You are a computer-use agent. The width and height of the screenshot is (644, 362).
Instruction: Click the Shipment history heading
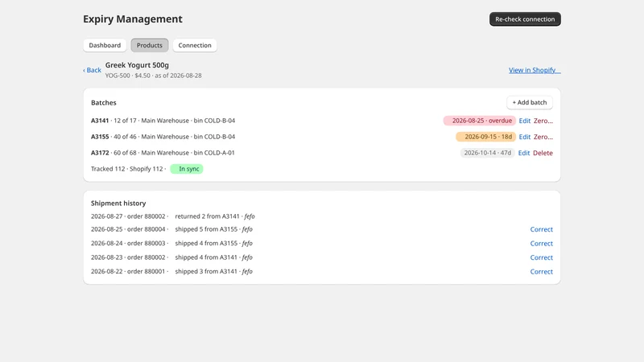(x=118, y=204)
